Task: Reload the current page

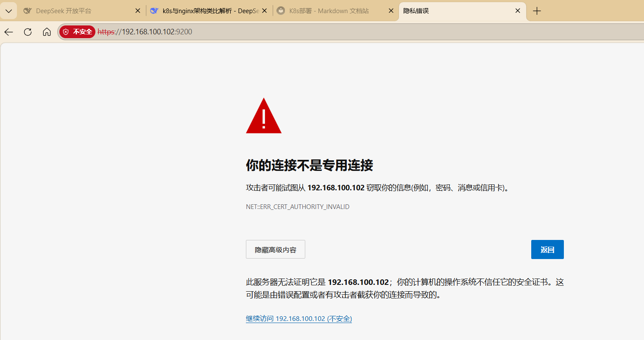Action: click(x=28, y=32)
